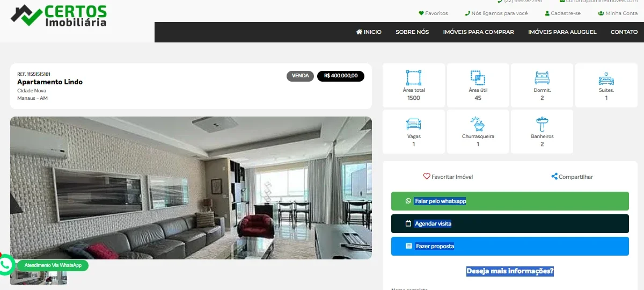The height and width of the screenshot is (290, 644).
Task: Select the small gallery thumbnail below photo
Action: (39, 277)
